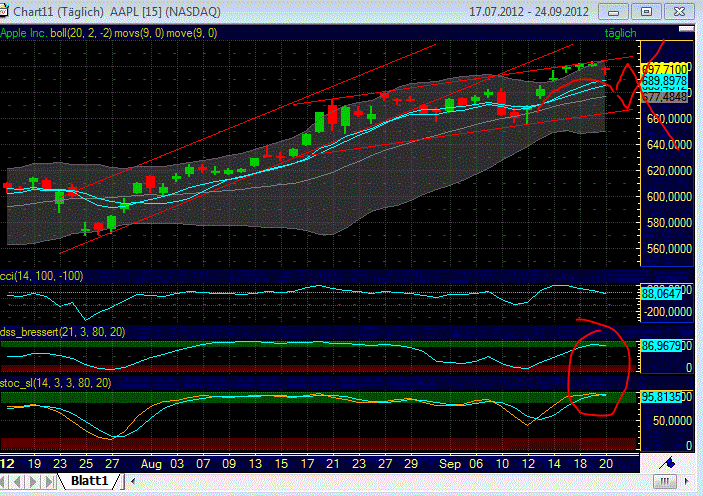Viewport: 703px width, 496px height.
Task: Click the 697,7100 yellow price tag
Action: (x=664, y=70)
